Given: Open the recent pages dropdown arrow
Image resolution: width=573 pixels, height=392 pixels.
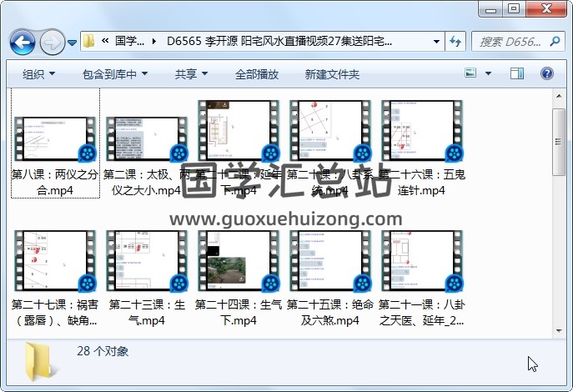Looking at the screenshot, I should 72,43.
